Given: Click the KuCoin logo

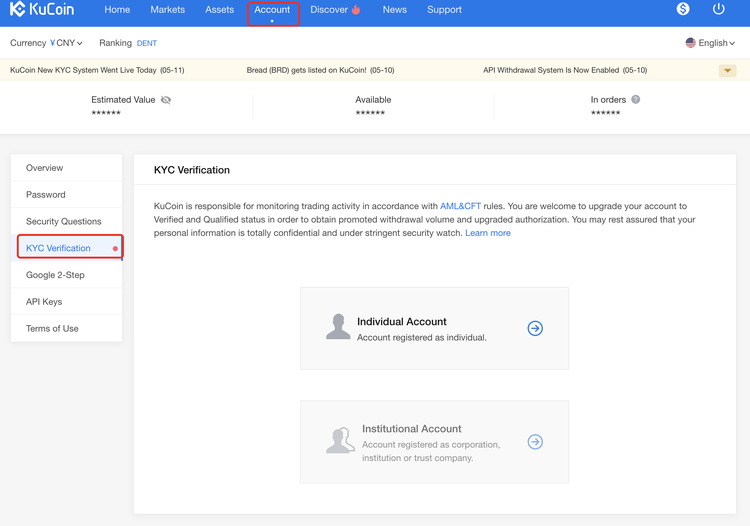Looking at the screenshot, I should 42,10.
